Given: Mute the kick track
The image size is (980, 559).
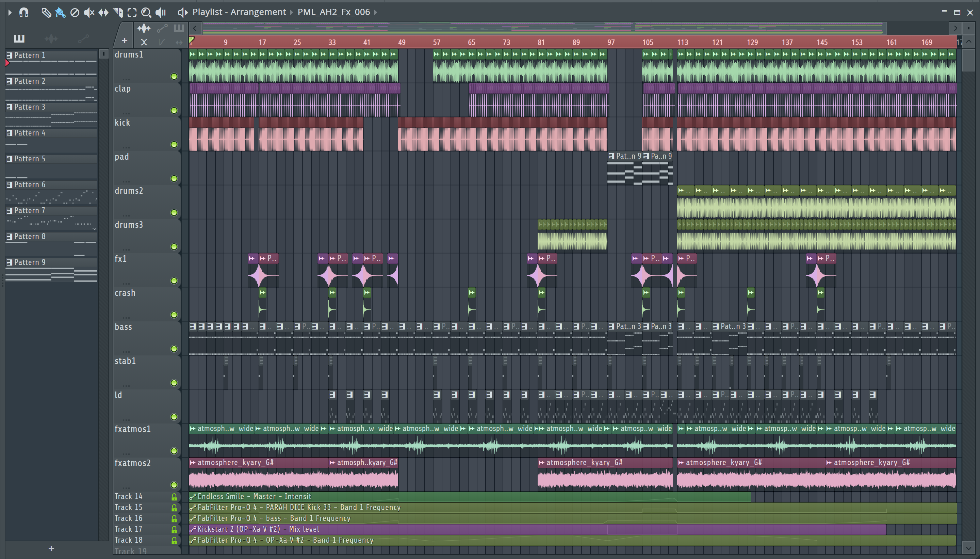Looking at the screenshot, I should tap(174, 144).
